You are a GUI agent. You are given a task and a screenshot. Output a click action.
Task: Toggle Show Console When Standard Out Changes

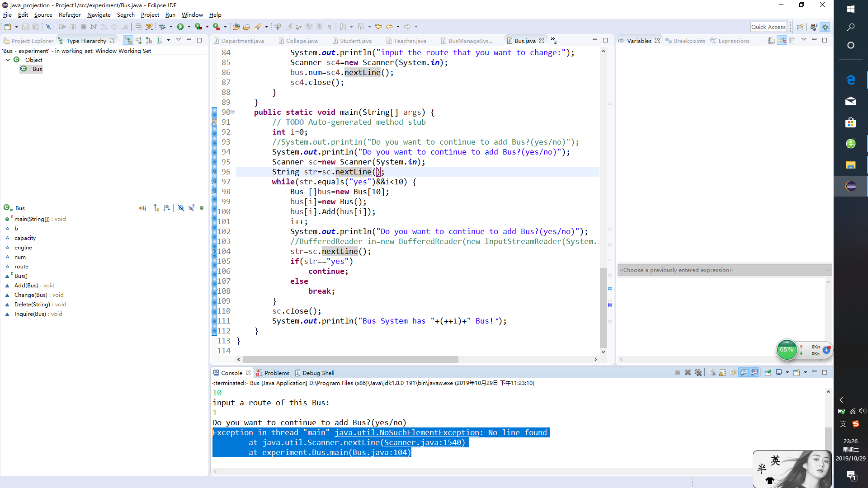(x=744, y=373)
